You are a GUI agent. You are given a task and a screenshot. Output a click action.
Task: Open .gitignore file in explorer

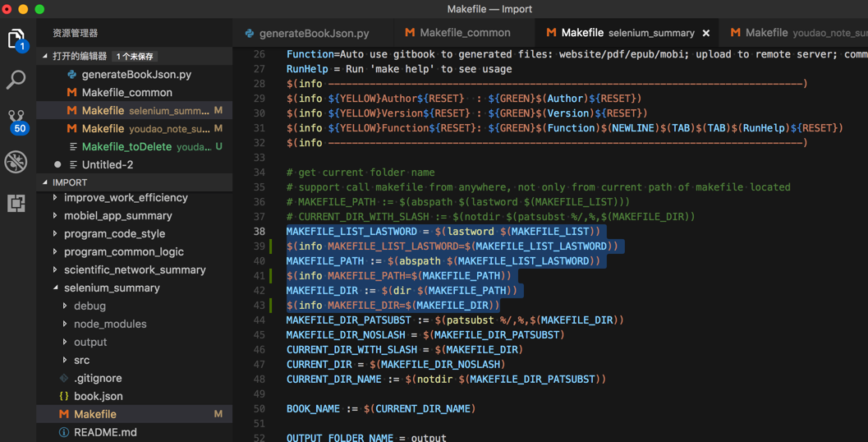(98, 378)
